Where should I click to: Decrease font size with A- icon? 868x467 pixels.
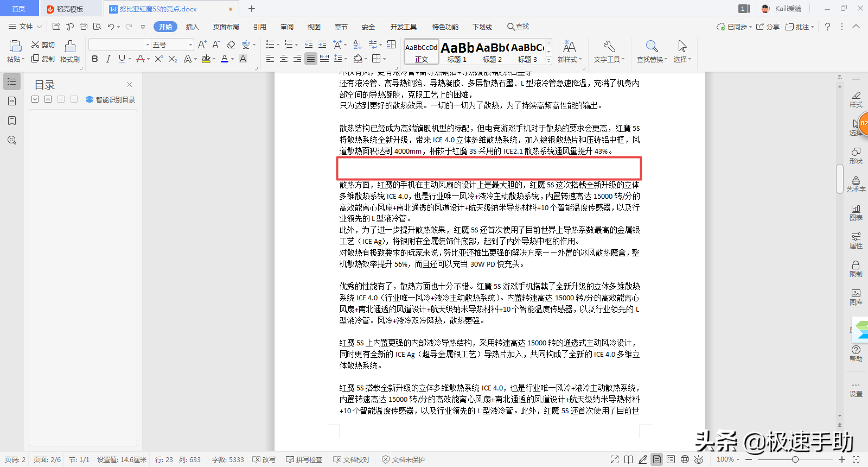tap(216, 45)
